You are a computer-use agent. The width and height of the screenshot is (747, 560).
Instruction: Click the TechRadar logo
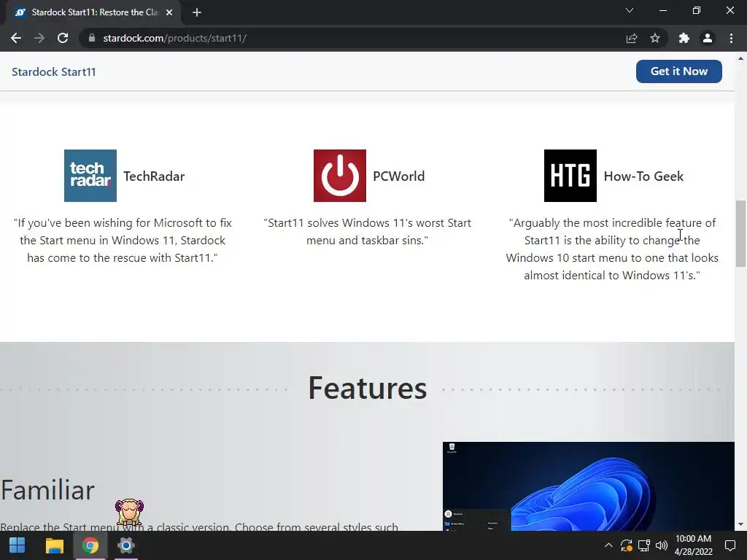point(90,176)
